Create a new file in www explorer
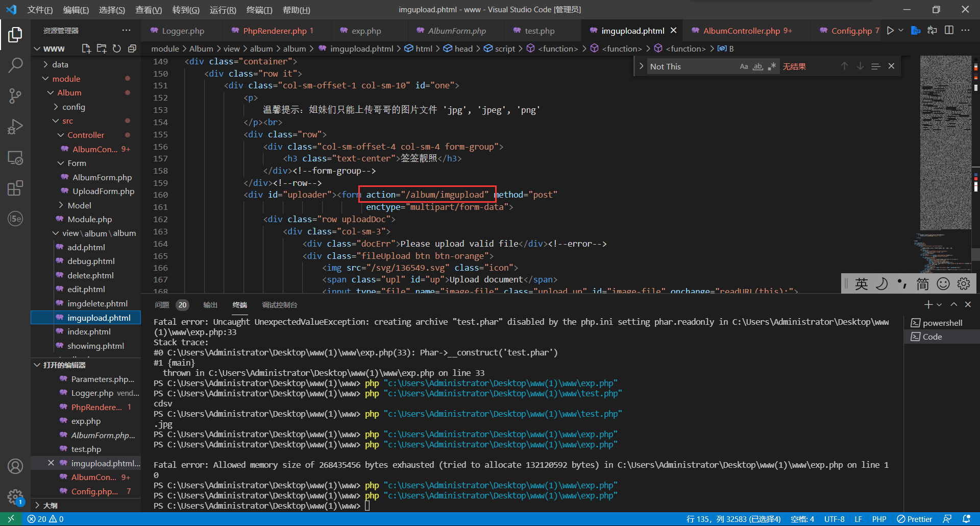 86,49
